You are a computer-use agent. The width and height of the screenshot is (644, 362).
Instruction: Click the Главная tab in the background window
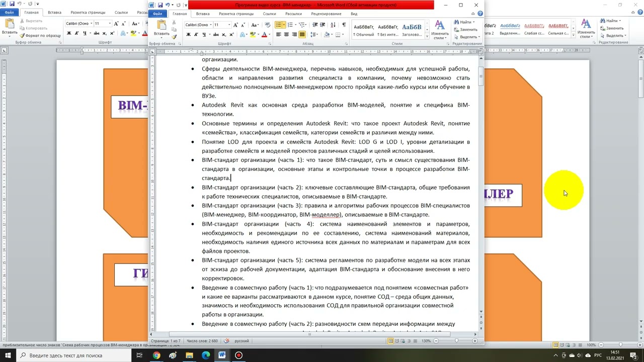[x=31, y=13]
